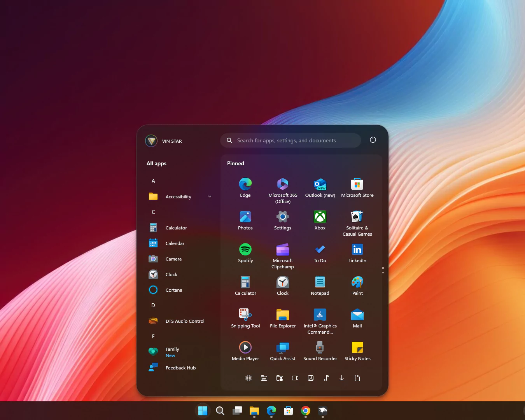
Task: Click letter C index header
Action: 153,212
